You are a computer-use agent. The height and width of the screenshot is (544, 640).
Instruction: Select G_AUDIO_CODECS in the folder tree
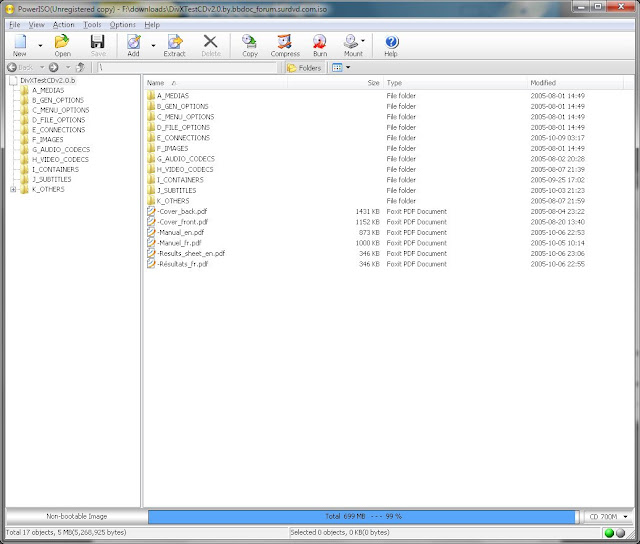[x=61, y=150]
